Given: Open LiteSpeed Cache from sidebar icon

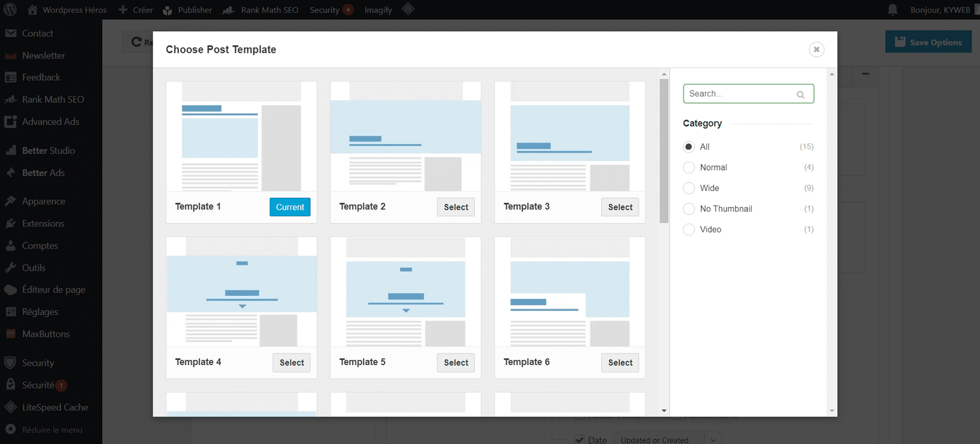Looking at the screenshot, I should pos(10,407).
